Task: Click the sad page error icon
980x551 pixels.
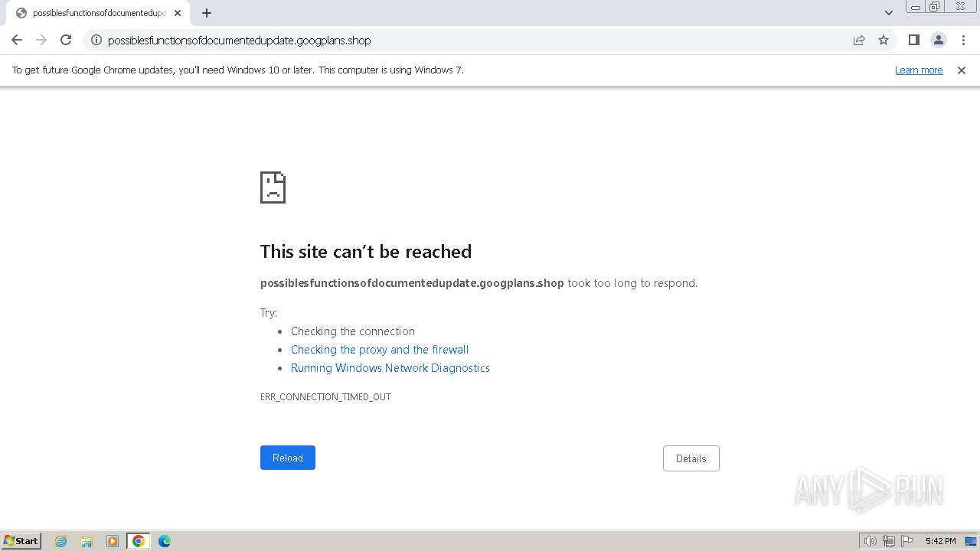Action: click(273, 187)
